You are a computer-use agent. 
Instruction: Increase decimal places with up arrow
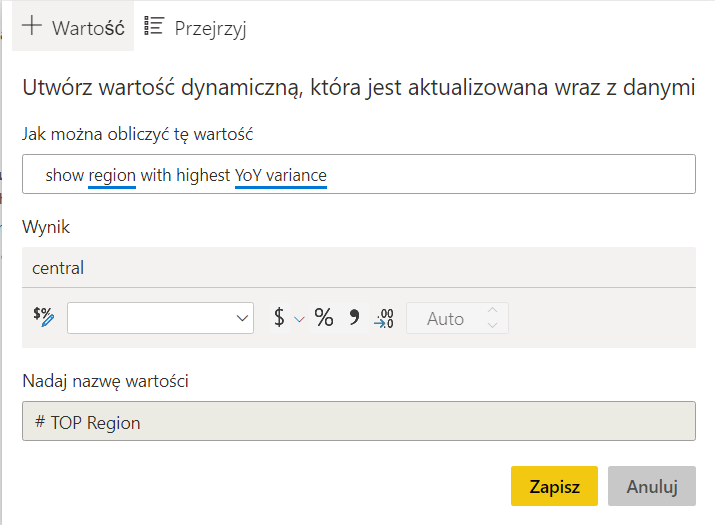492,311
